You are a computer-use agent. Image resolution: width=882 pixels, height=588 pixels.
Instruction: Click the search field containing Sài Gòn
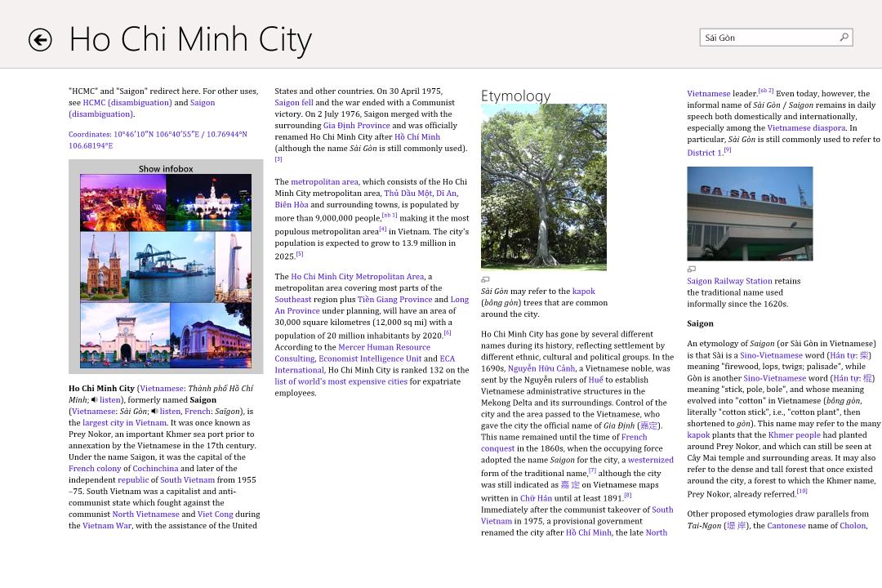768,38
